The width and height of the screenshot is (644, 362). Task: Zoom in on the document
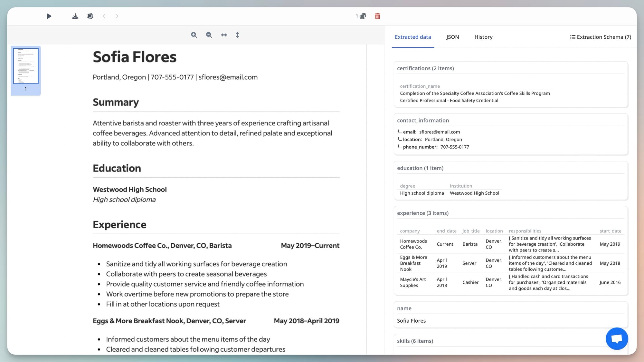(194, 35)
